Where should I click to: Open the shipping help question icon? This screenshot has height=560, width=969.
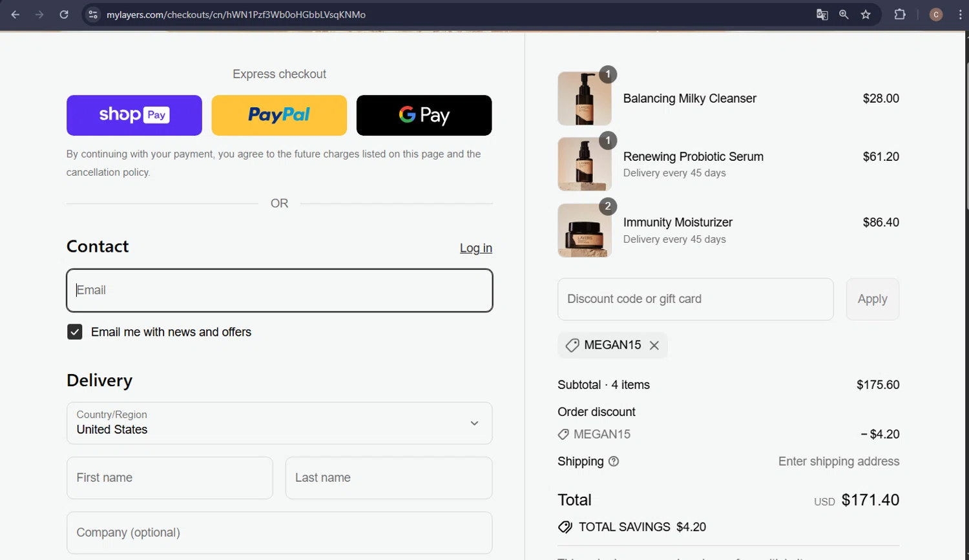tap(614, 461)
